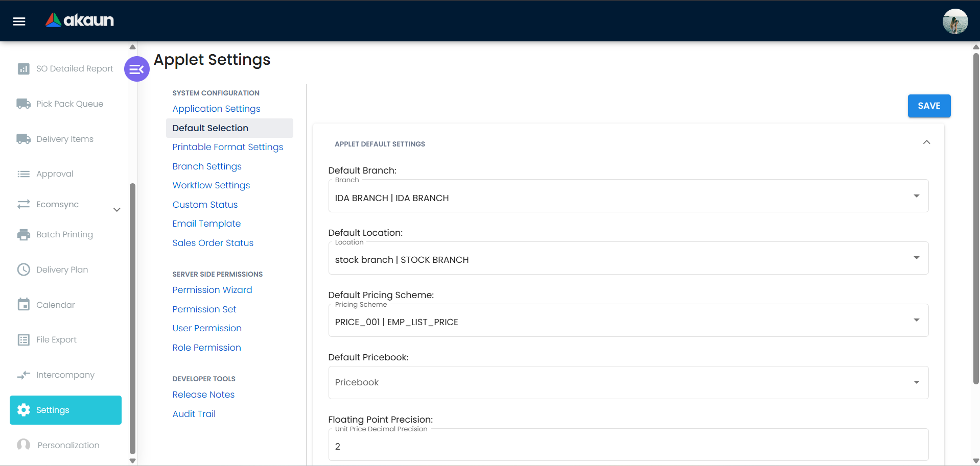
Task: Click the SO Detailed Report chart icon
Action: [x=24, y=69]
